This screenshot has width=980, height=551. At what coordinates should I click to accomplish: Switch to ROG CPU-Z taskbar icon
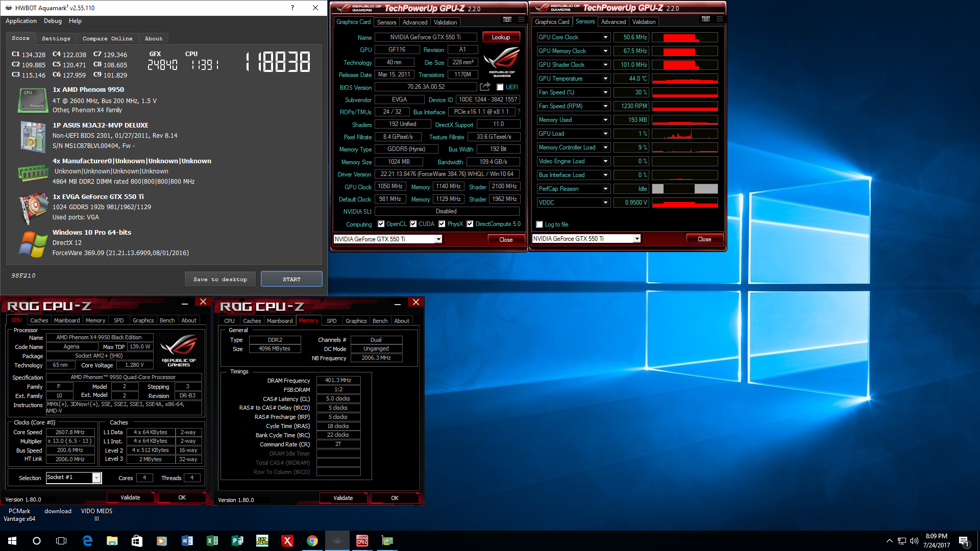(x=362, y=541)
